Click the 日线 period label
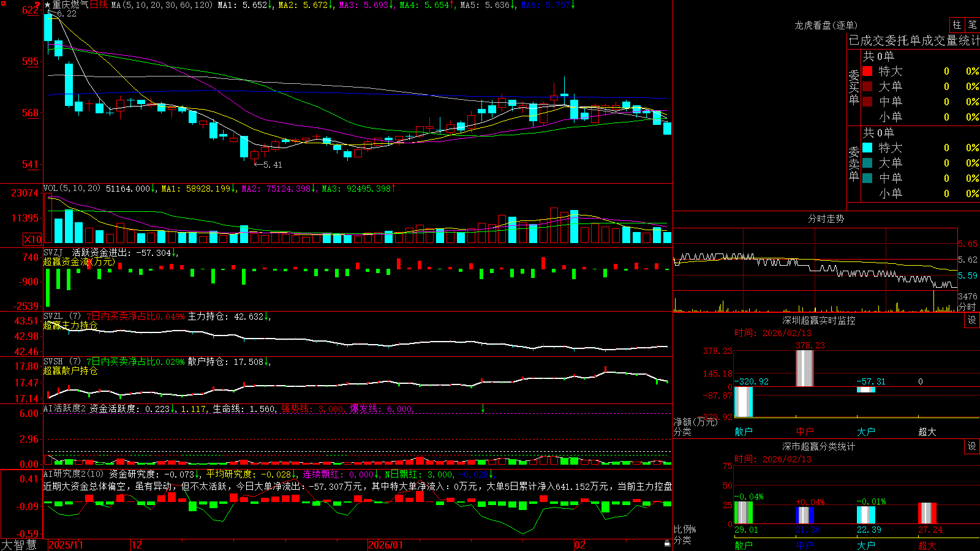 (99, 5)
